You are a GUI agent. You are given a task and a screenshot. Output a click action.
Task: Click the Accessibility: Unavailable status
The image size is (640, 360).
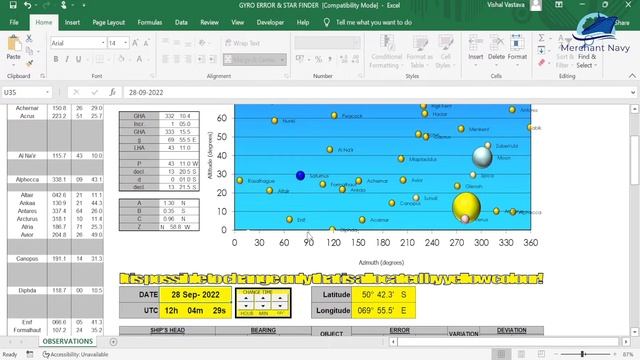tap(76, 354)
